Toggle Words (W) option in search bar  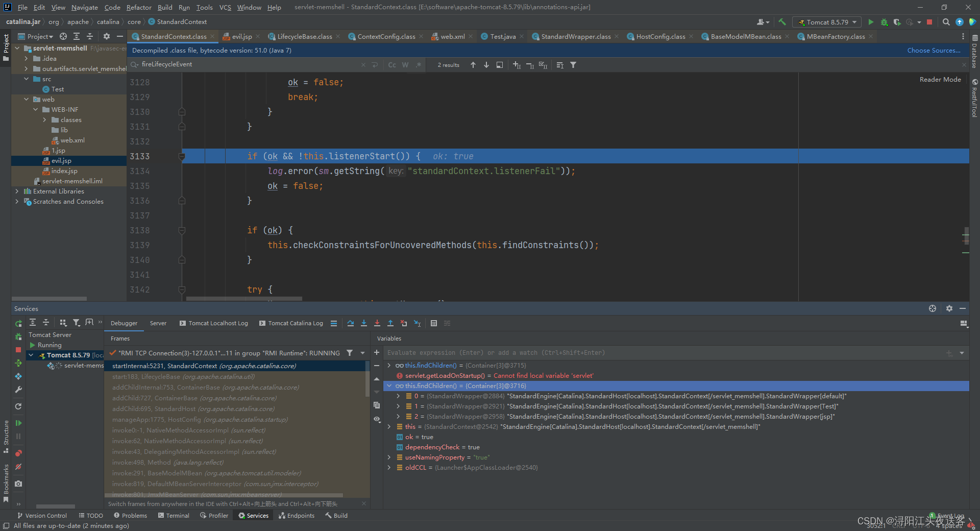point(405,65)
